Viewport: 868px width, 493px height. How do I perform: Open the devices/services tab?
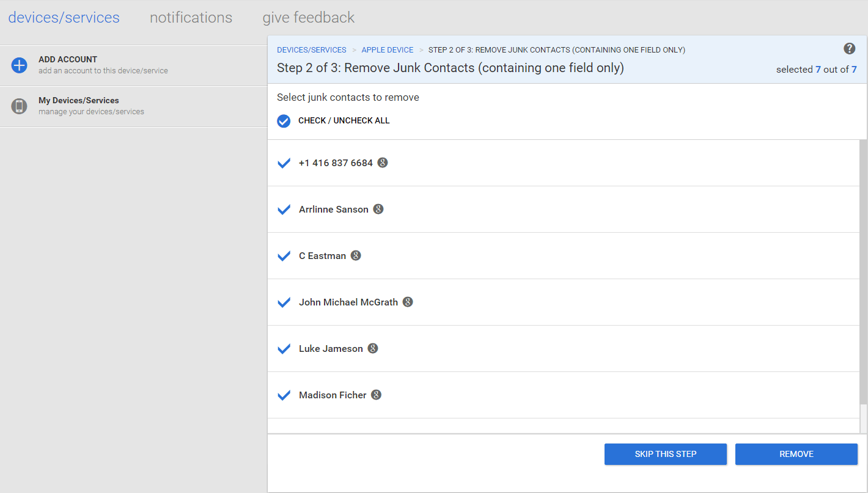(64, 18)
